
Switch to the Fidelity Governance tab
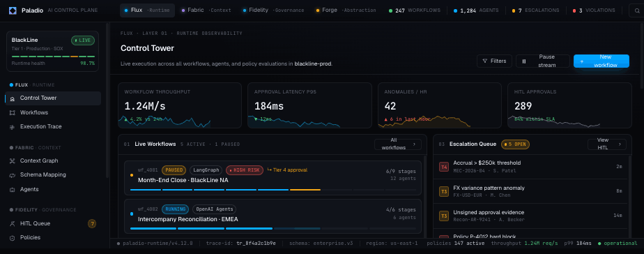(x=273, y=10)
